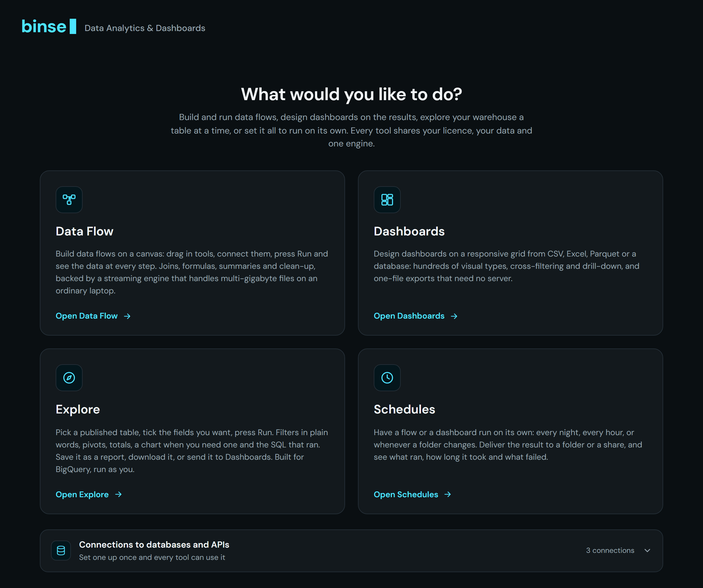Image resolution: width=703 pixels, height=588 pixels.
Task: Click the arrow after Open Data Flow
Action: (127, 316)
